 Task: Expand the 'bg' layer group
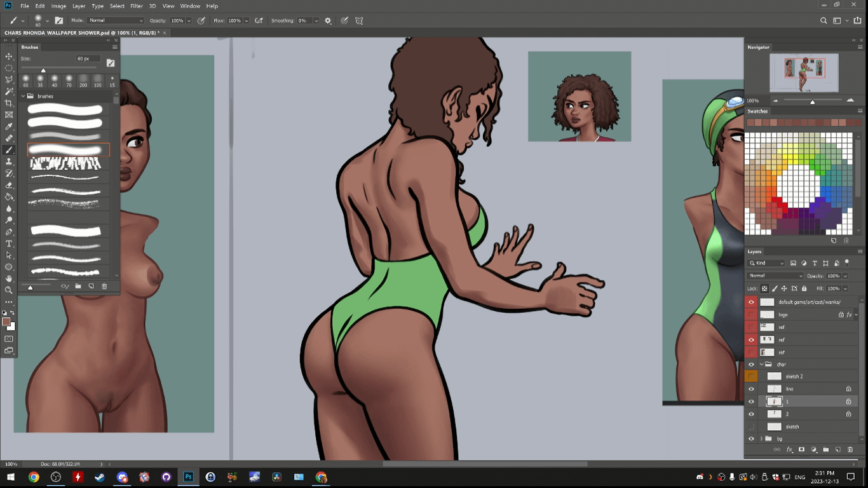pyautogui.click(x=761, y=439)
